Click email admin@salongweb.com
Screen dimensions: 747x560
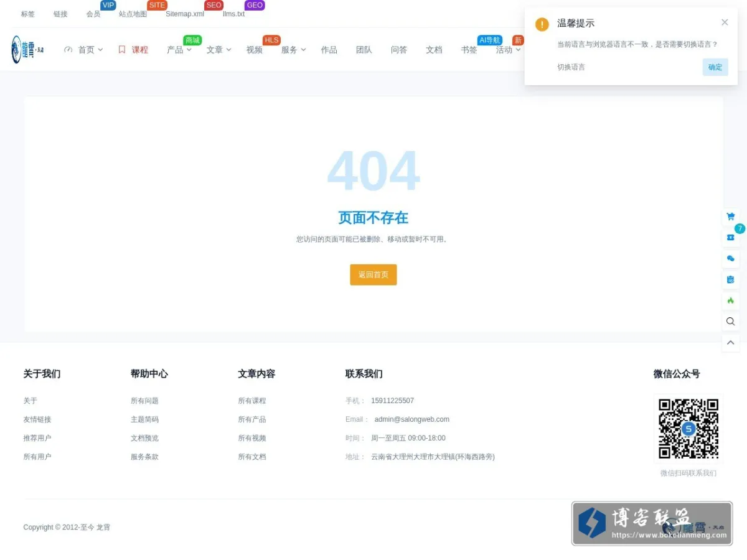pos(412,419)
